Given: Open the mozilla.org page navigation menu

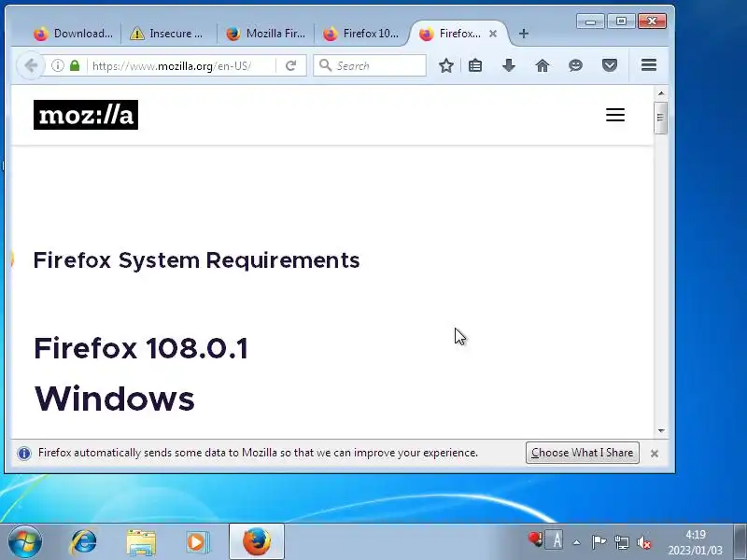Looking at the screenshot, I should click(x=615, y=115).
